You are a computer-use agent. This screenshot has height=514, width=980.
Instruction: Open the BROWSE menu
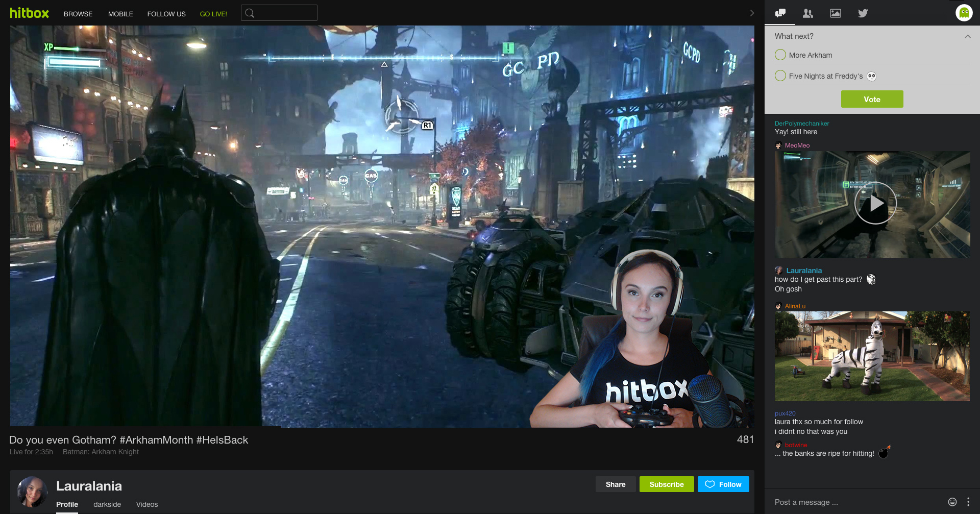[78, 14]
